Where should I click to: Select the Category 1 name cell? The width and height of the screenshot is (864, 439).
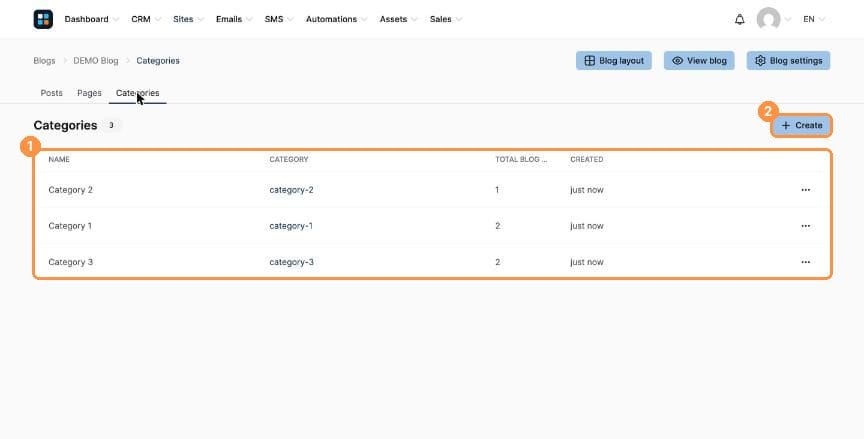pos(70,226)
